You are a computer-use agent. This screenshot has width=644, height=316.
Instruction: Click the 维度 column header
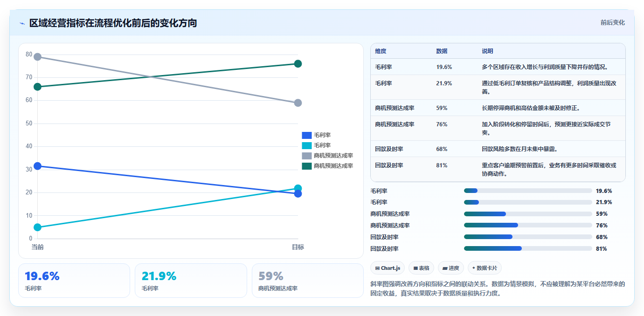coord(381,51)
